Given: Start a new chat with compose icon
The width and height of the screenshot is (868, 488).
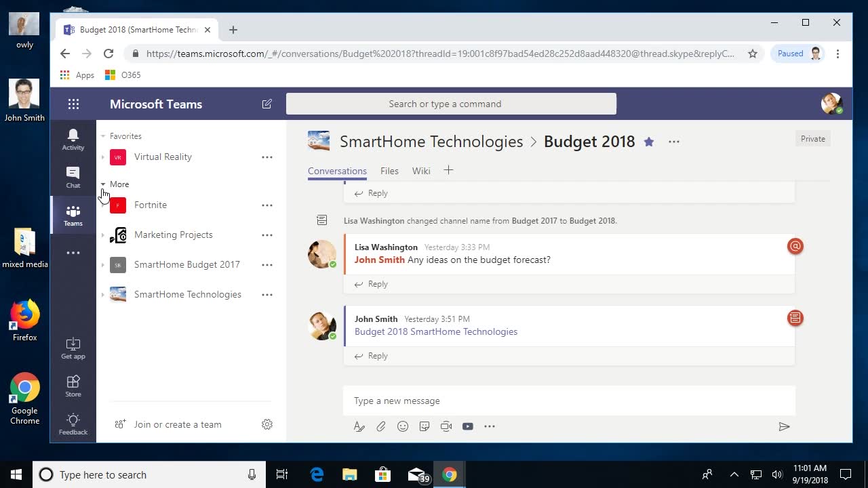Looking at the screenshot, I should click(267, 104).
